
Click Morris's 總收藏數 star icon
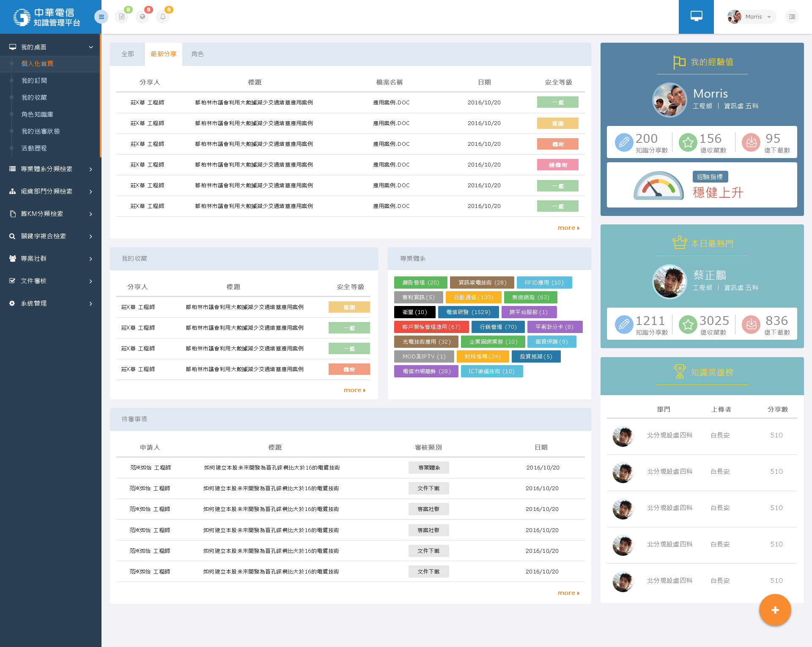pyautogui.click(x=688, y=142)
